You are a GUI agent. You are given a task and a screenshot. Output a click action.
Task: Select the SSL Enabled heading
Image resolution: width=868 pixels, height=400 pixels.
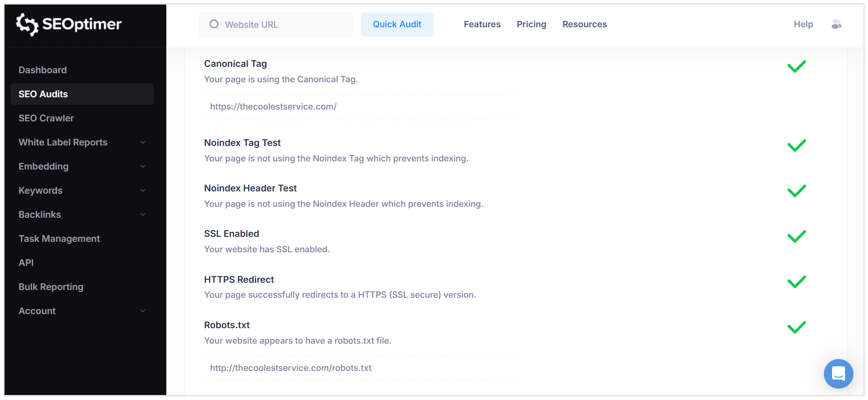tap(231, 234)
